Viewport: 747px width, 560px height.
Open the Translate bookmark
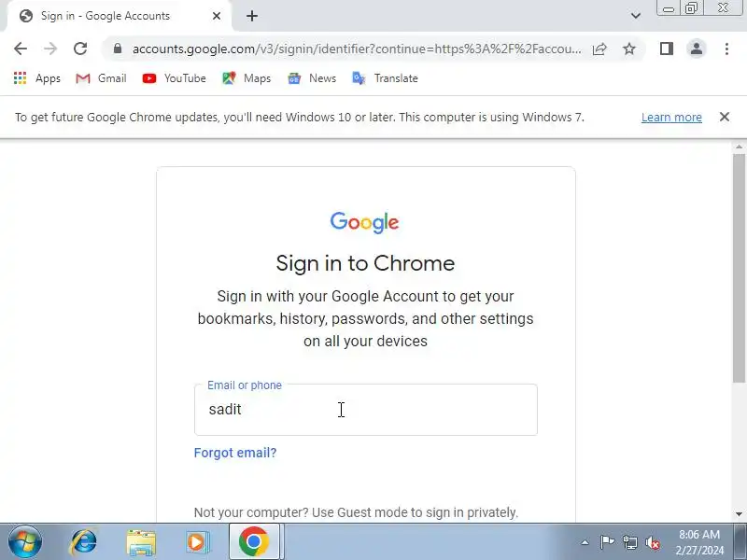click(x=385, y=78)
